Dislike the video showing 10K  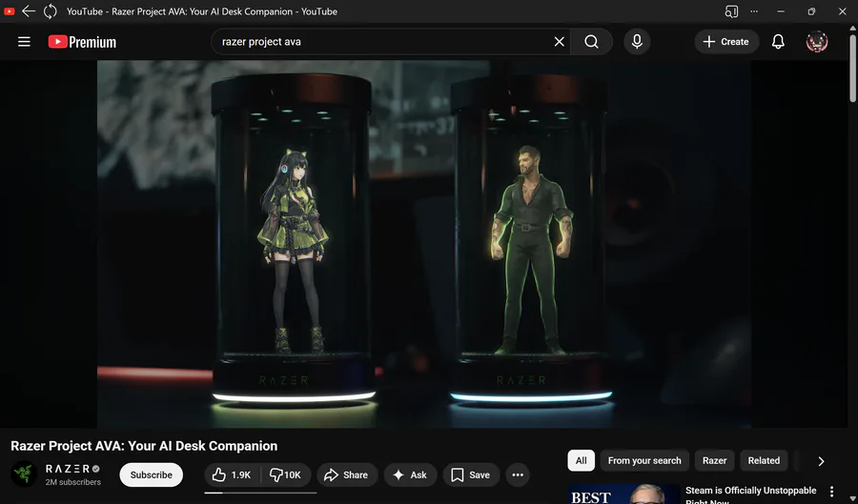click(x=286, y=475)
